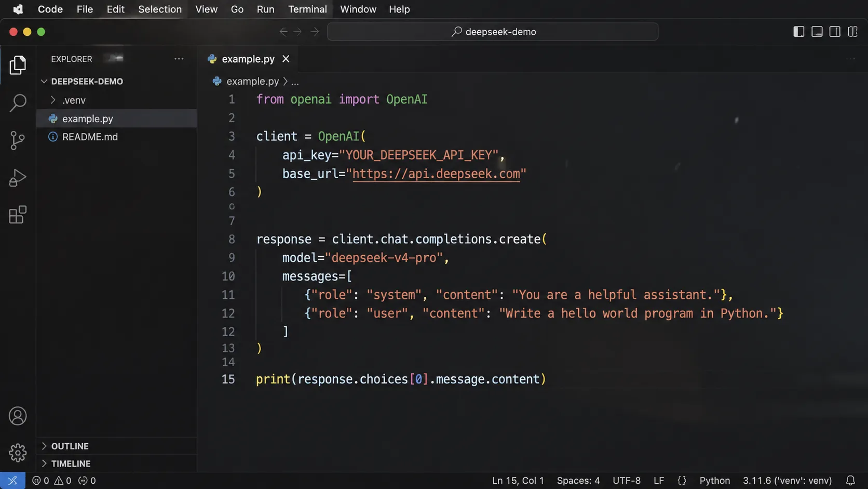This screenshot has width=868, height=489.
Task: Open the Manage gear icon
Action: 18,453
